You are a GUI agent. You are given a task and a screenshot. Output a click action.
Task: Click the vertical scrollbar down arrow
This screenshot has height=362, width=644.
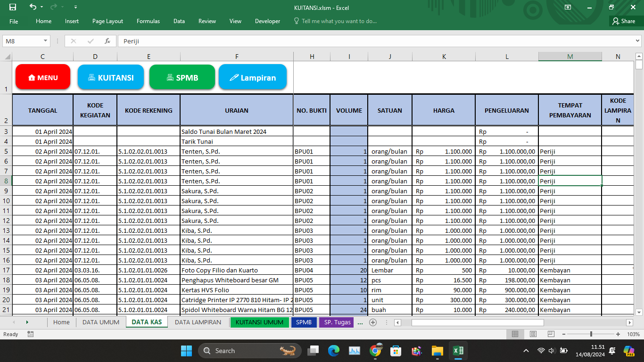(x=639, y=312)
